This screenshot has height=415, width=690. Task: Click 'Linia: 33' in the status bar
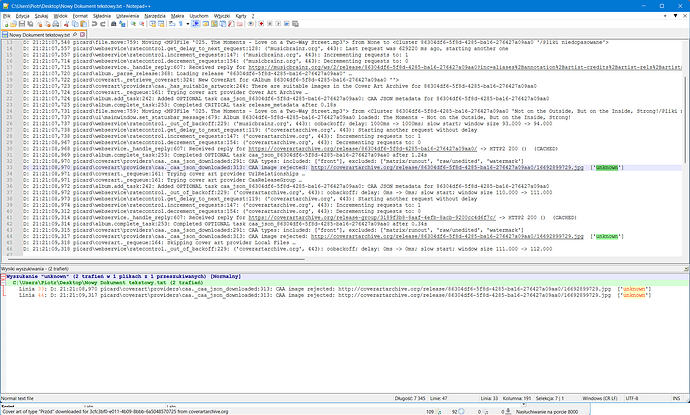(x=489, y=398)
